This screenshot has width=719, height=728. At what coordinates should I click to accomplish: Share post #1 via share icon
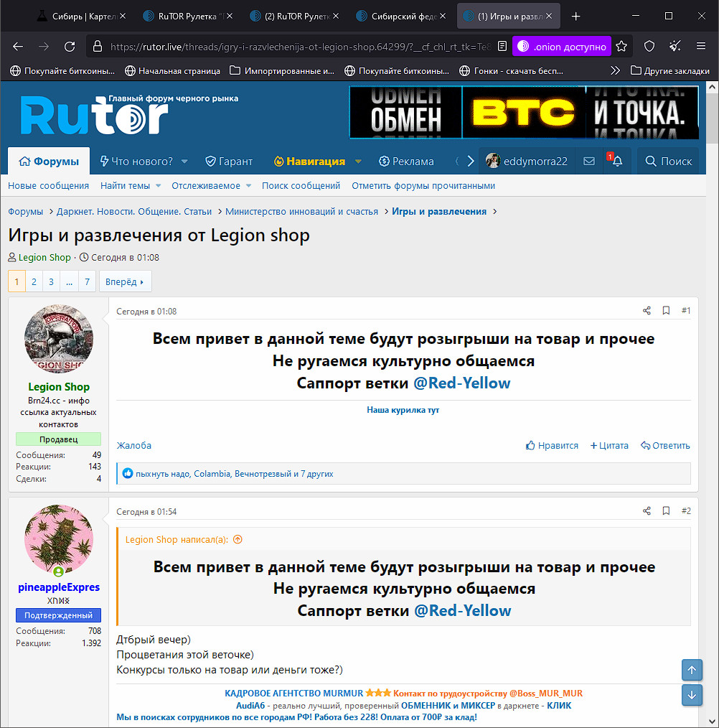tap(647, 311)
